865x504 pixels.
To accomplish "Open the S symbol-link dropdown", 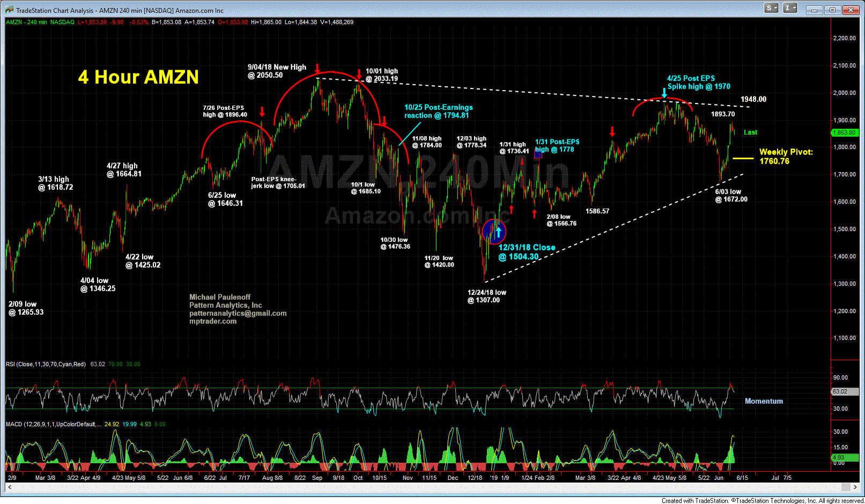I will pos(772,8).
